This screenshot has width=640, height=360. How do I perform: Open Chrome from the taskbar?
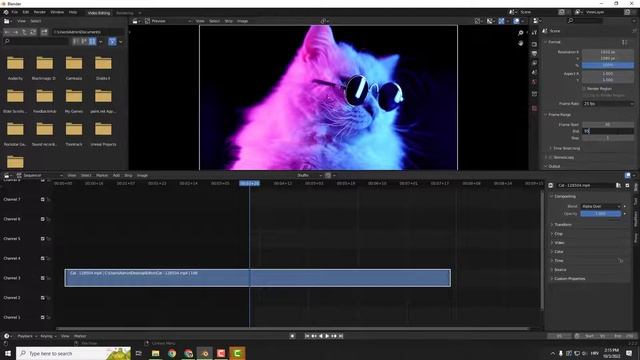172,353
